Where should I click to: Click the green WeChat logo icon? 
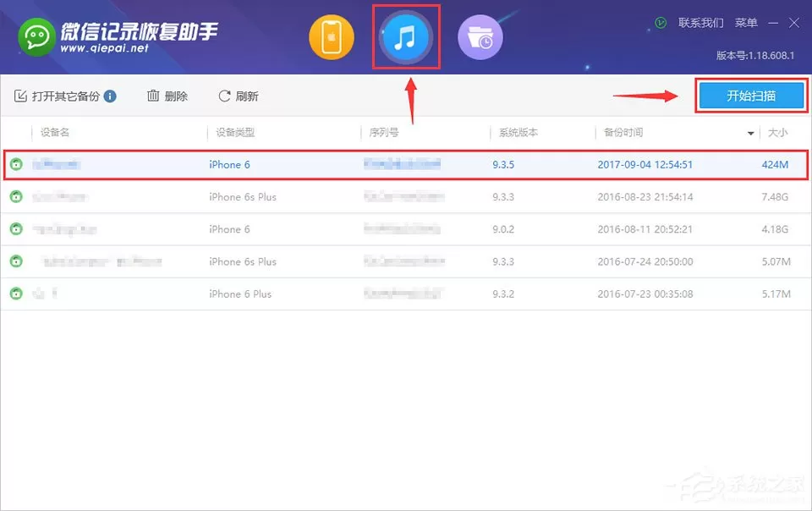coord(36,36)
